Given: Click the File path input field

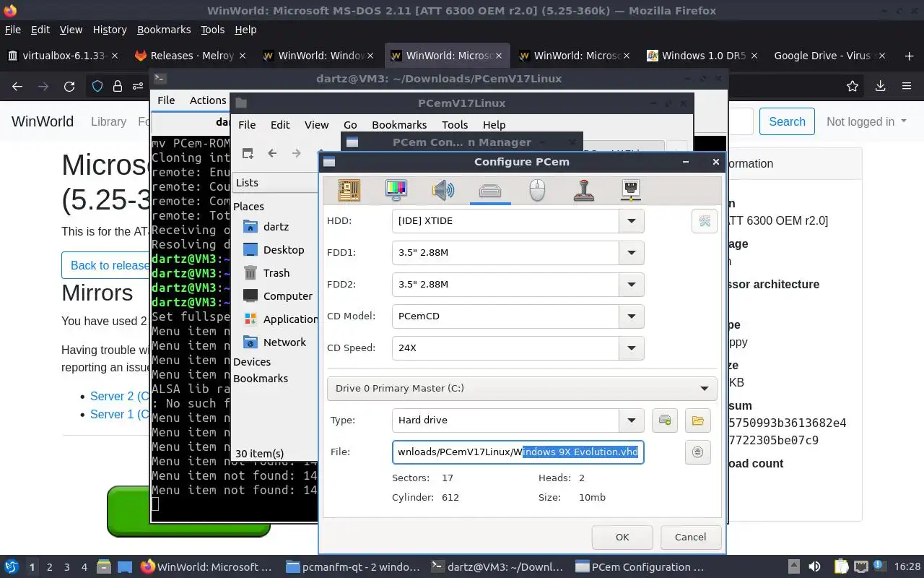Looking at the screenshot, I should coord(518,452).
